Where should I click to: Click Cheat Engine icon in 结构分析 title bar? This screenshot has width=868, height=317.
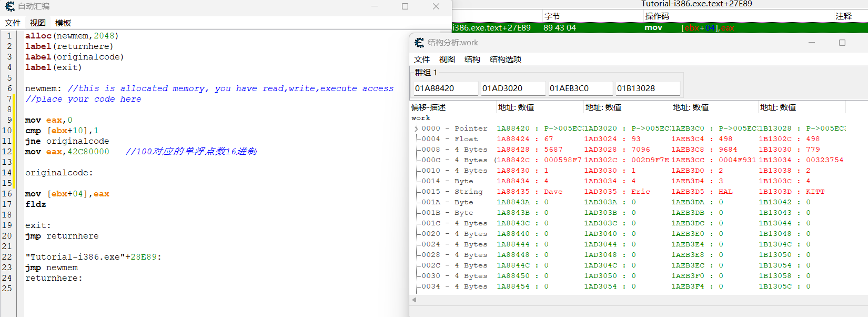[419, 43]
